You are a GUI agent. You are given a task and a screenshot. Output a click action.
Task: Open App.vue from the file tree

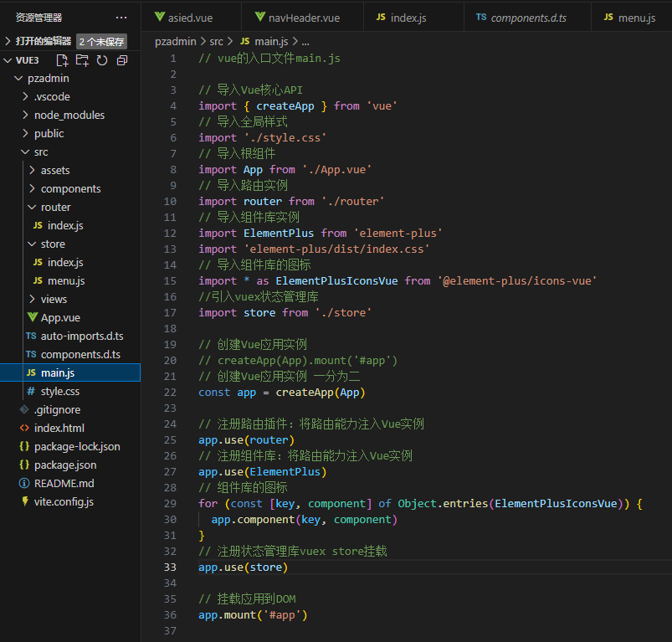click(60, 317)
